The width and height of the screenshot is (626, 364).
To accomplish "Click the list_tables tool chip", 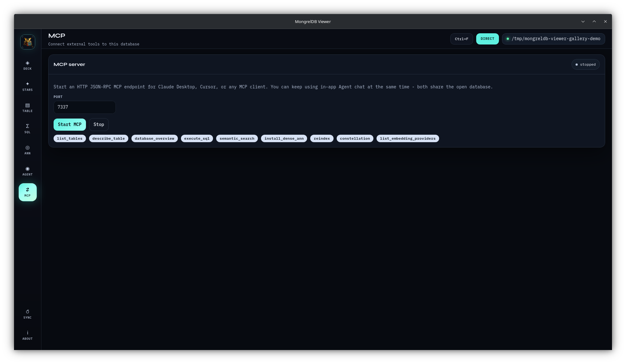I will (70, 138).
